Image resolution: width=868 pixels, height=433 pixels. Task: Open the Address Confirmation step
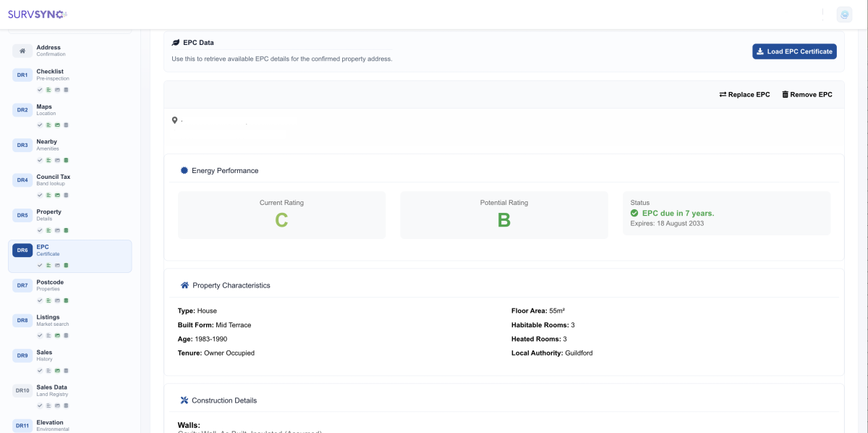(70, 51)
